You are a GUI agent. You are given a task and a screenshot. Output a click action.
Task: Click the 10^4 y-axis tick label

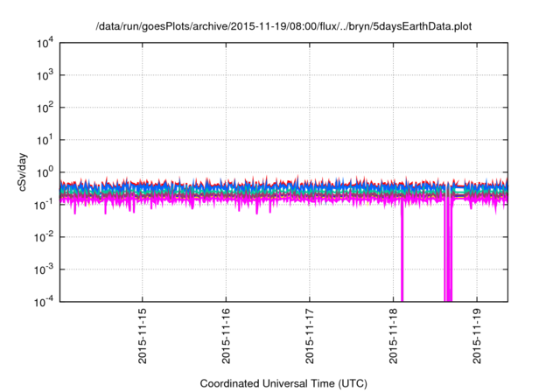(x=45, y=44)
